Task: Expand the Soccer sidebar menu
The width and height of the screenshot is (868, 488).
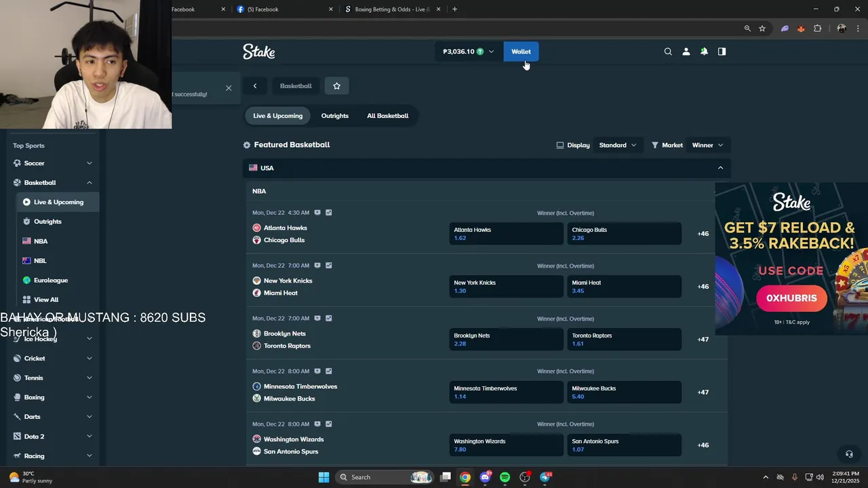Action: 90,163
